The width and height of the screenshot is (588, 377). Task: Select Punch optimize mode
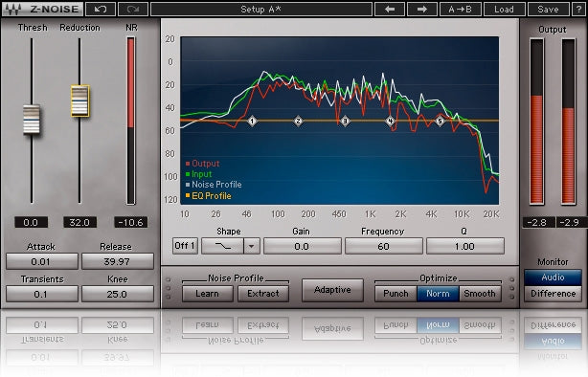[396, 294]
